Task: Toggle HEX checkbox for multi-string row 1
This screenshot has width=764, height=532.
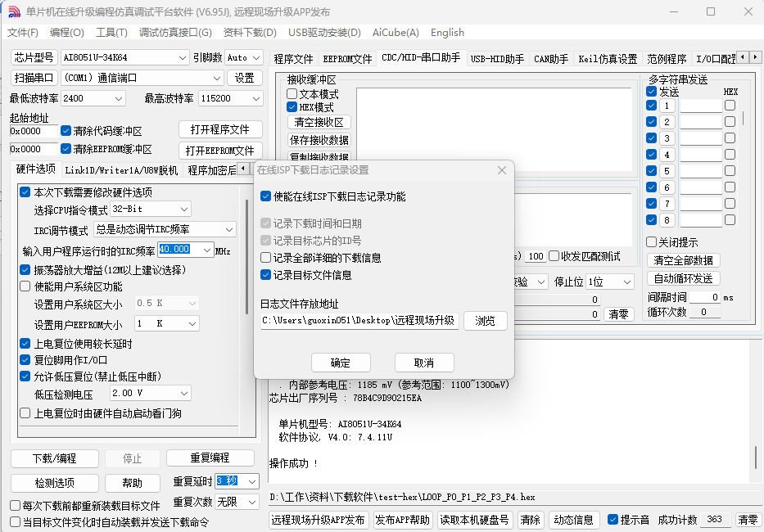Action: click(x=730, y=106)
